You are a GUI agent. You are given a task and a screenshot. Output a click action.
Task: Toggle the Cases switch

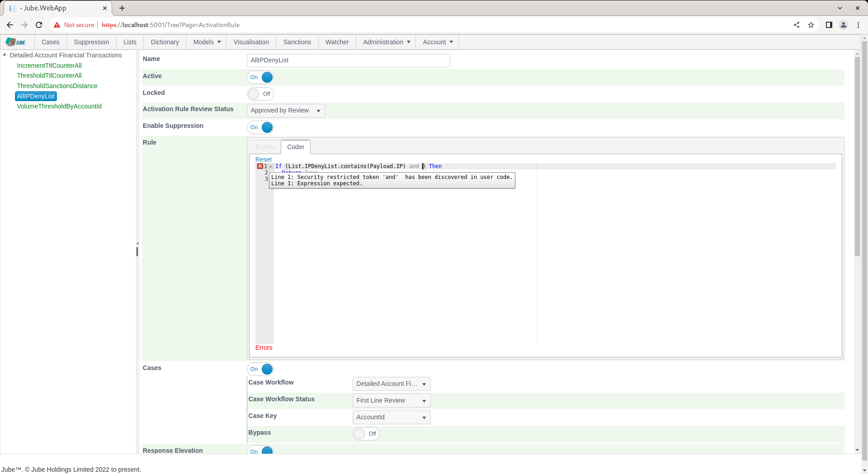click(260, 369)
